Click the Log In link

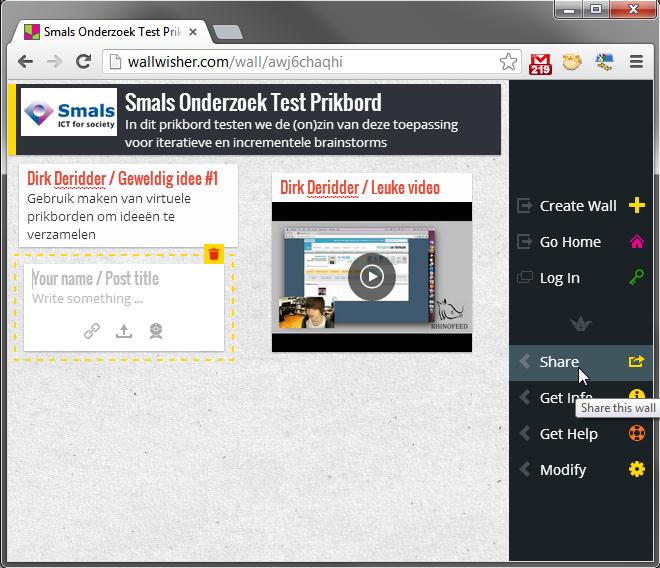coord(559,278)
